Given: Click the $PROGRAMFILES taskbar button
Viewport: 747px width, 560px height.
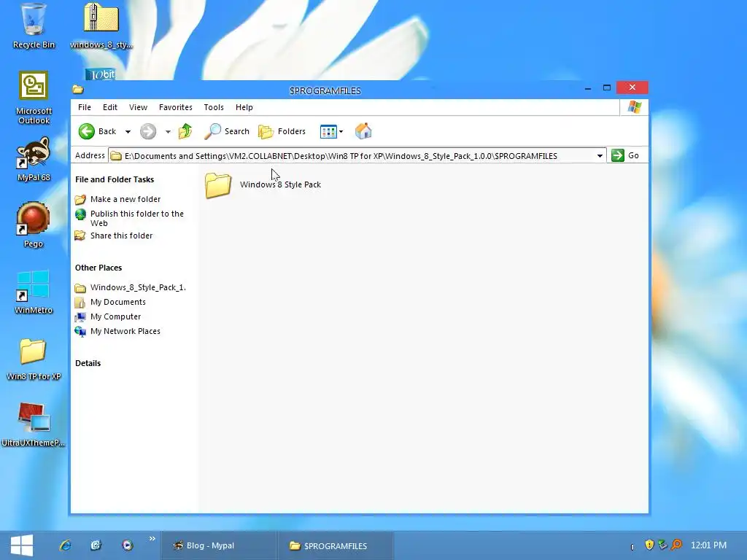Looking at the screenshot, I should point(336,545).
